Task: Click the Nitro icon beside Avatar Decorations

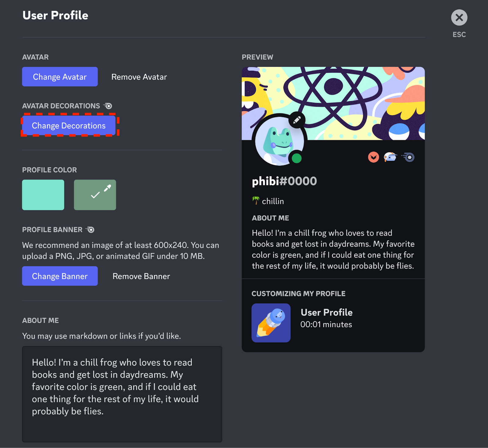Action: [108, 106]
